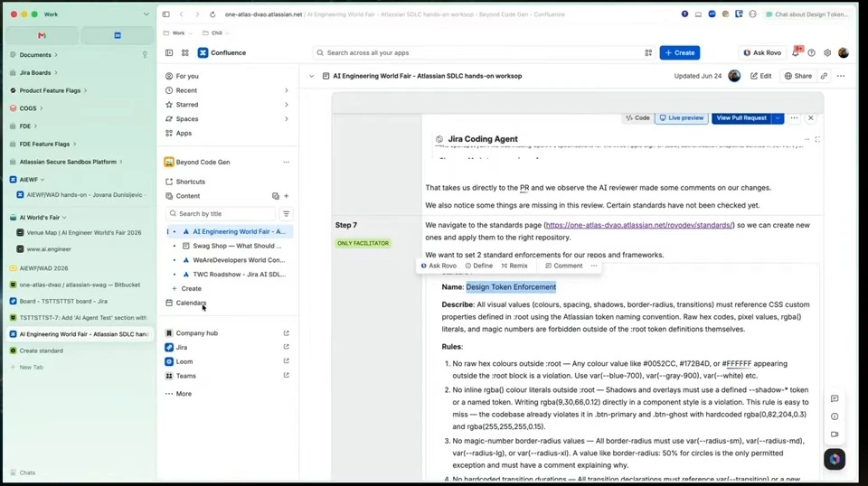Open search filter icon in search bar
This screenshot has height=486, width=868.
pos(648,52)
